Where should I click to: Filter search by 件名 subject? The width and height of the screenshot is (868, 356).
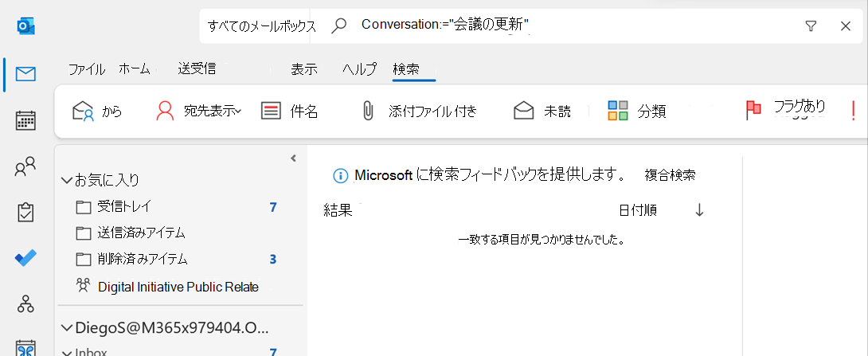290,111
